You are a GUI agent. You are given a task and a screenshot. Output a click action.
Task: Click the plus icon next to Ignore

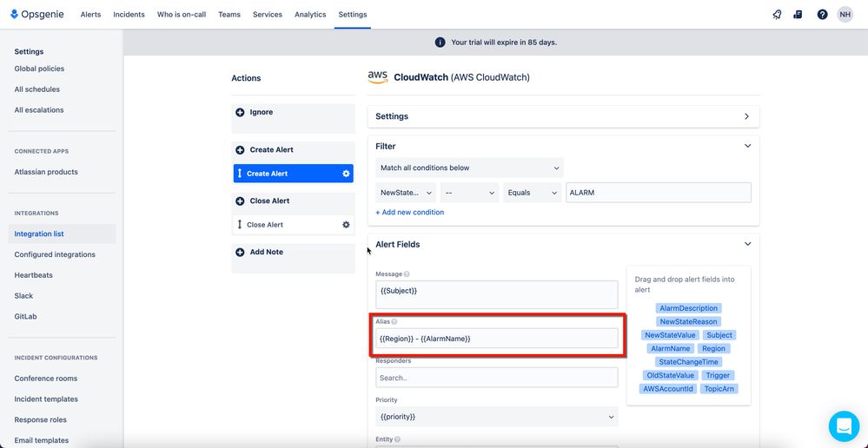[241, 112]
